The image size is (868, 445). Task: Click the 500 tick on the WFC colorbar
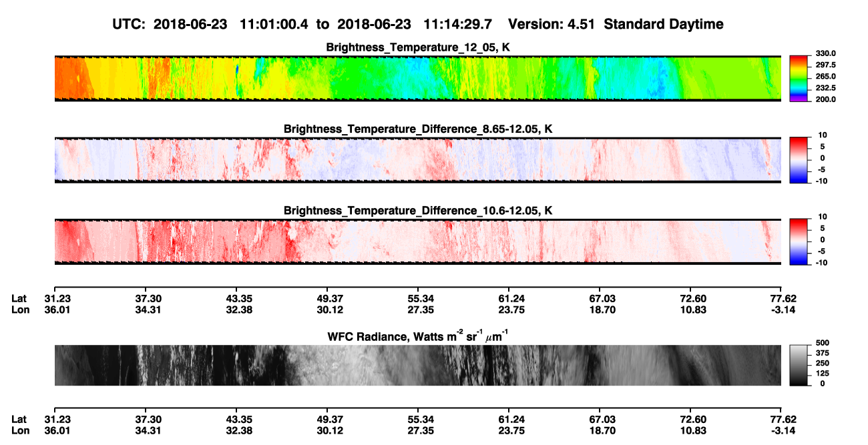click(x=822, y=342)
